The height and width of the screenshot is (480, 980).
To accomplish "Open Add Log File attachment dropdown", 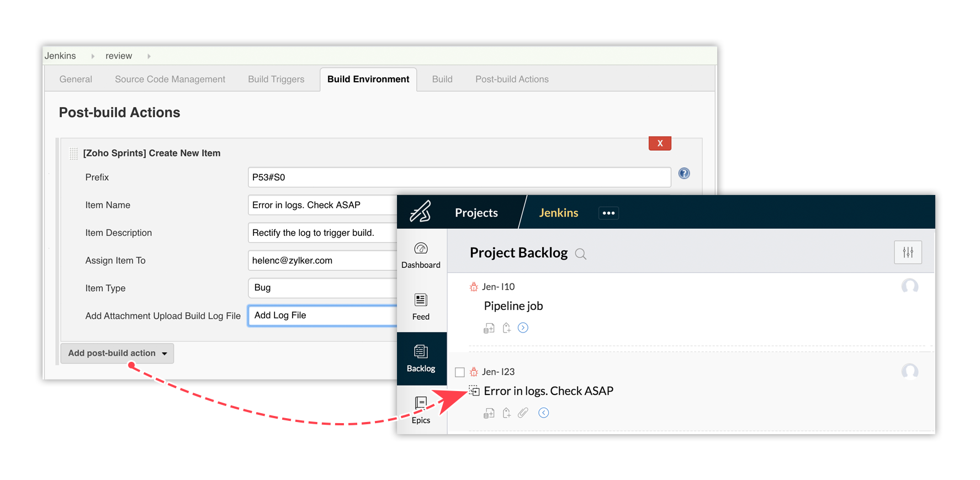I will click(x=322, y=315).
